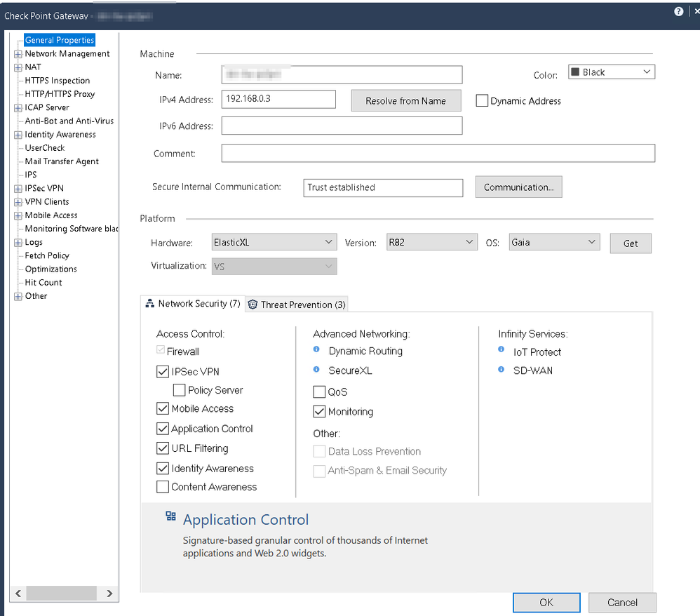The width and height of the screenshot is (700, 616).
Task: Click the IoT Protect info icon
Action: coord(502,349)
